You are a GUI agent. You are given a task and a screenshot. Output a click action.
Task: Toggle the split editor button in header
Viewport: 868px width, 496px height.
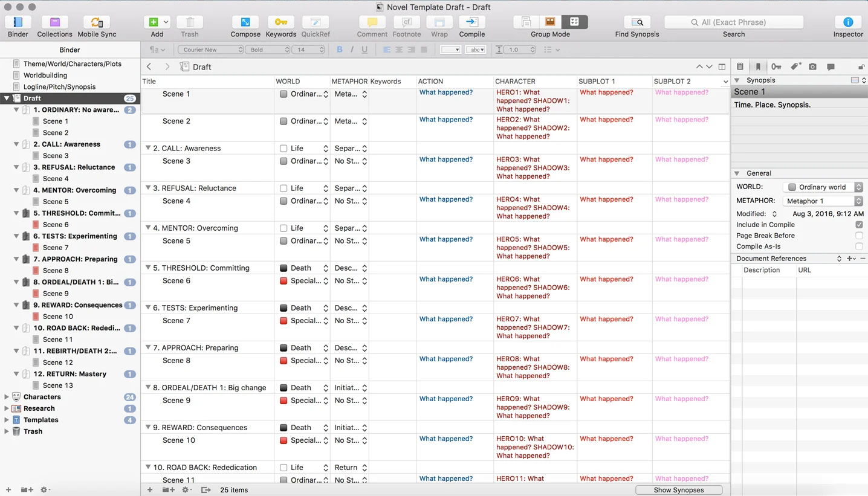coord(722,66)
